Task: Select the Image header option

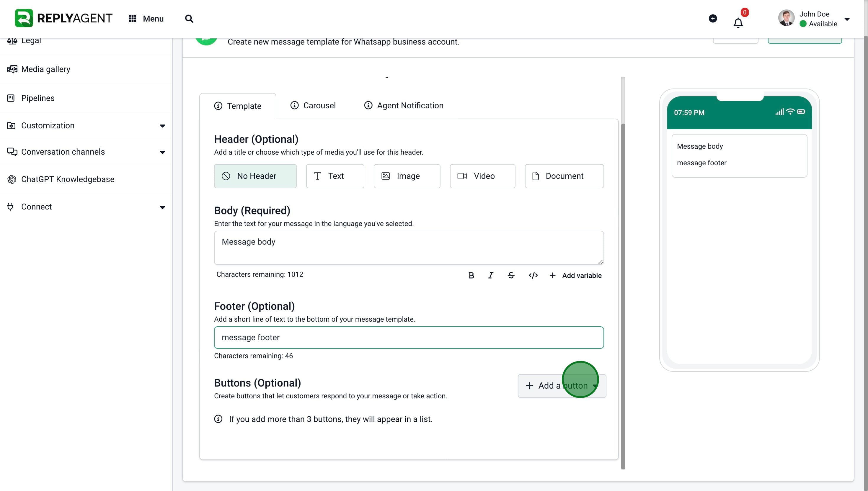Action: click(407, 176)
